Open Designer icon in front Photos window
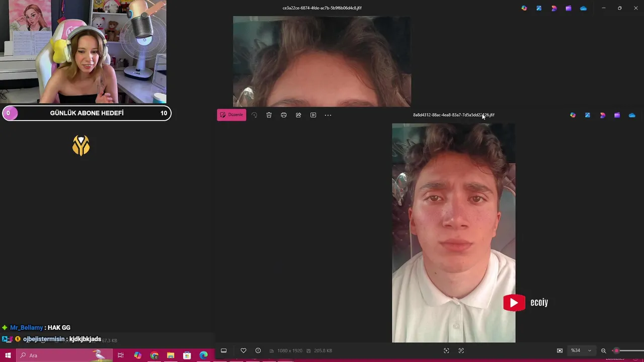 click(587, 115)
